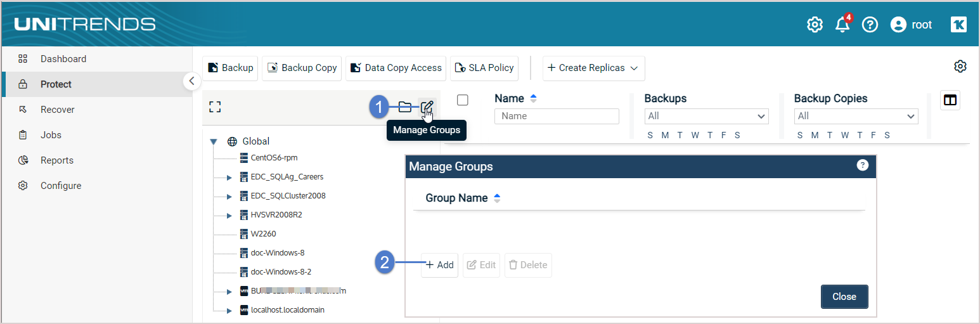Open help icon in Manage Groups dialog
The width and height of the screenshot is (980, 324).
click(862, 165)
